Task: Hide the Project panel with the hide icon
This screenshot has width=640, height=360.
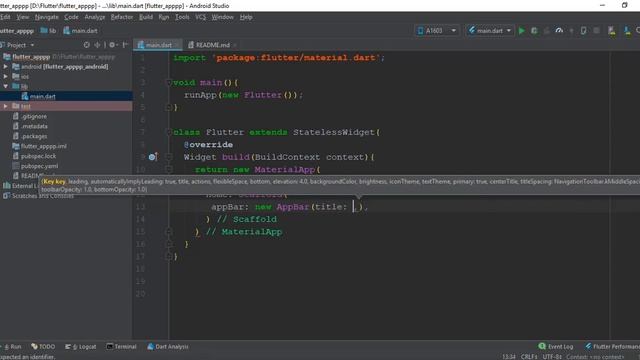Action: pos(125,45)
